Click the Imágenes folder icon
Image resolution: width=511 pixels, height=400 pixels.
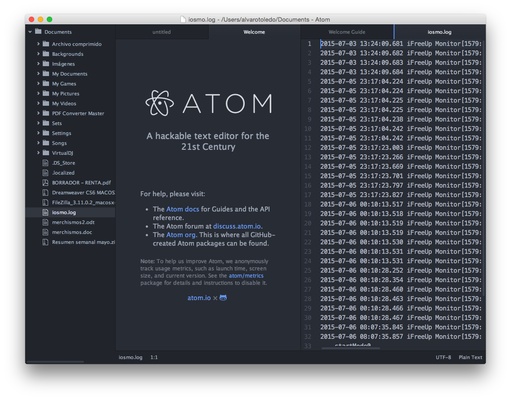pyautogui.click(x=46, y=64)
